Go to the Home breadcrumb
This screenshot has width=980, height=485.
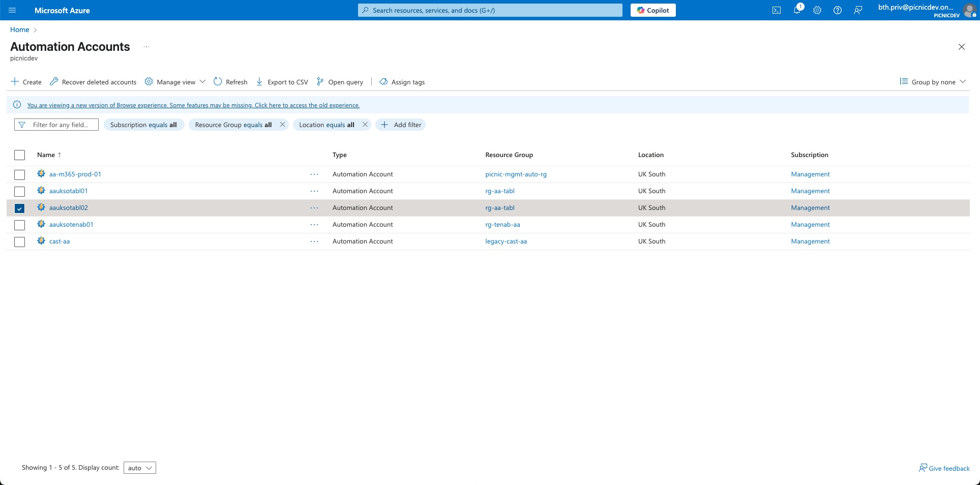pos(20,29)
